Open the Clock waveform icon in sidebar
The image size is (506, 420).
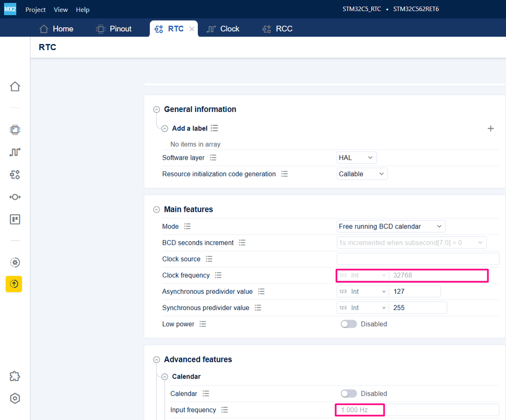[15, 152]
